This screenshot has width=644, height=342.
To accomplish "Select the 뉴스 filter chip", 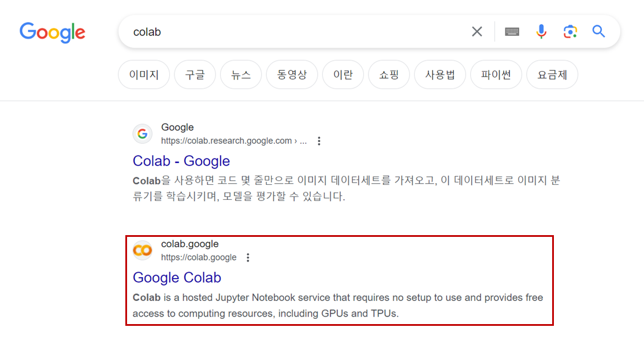I will coord(241,75).
